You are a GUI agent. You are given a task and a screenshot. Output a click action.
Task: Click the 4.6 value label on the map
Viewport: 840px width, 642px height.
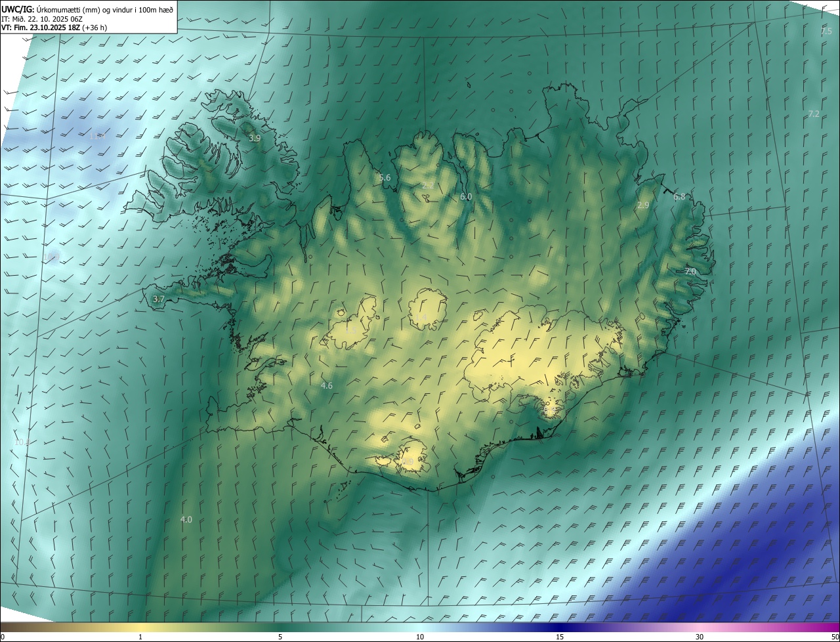click(326, 385)
